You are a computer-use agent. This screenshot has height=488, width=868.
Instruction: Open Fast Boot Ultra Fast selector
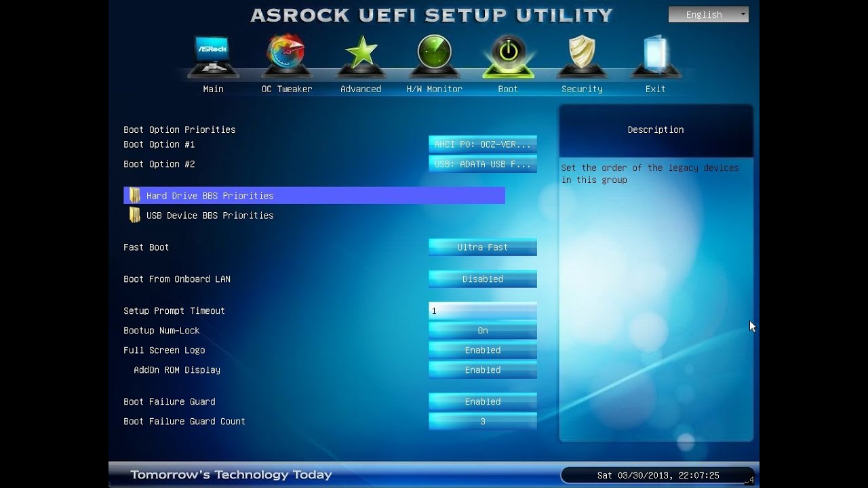click(483, 247)
